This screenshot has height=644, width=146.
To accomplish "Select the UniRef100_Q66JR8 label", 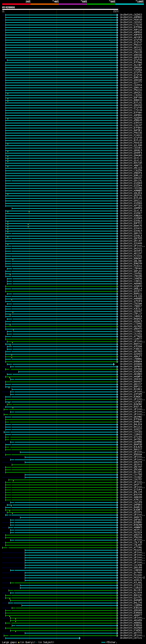I will 131,567.
